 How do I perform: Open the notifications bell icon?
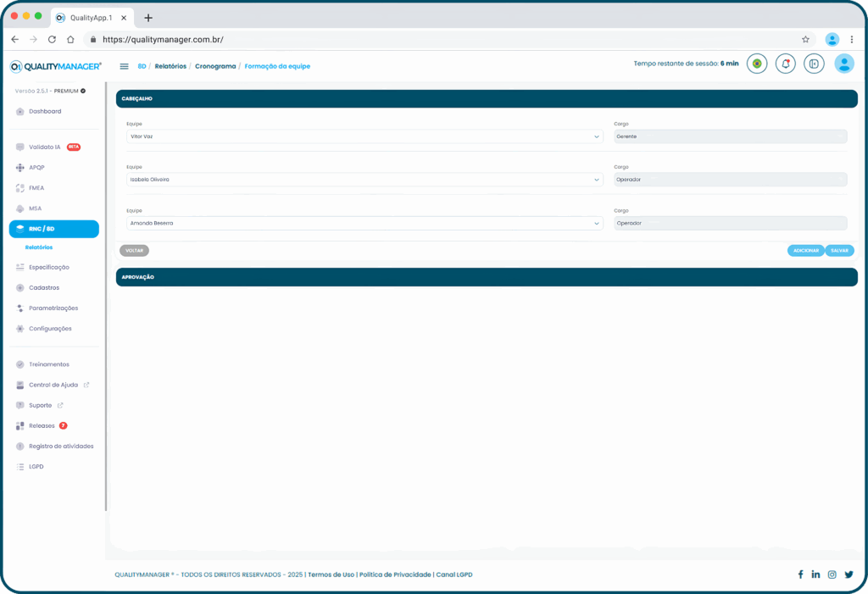(x=786, y=64)
